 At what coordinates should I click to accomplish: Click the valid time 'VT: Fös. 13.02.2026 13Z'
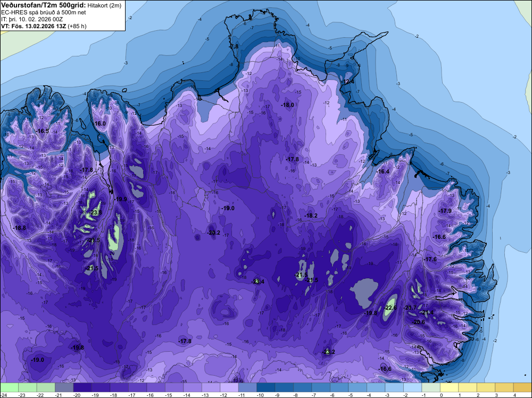point(34,26)
